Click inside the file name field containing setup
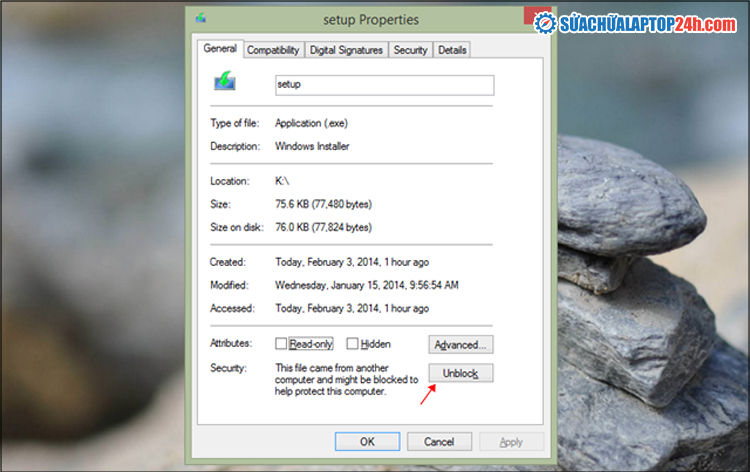The height and width of the screenshot is (472, 750). point(384,85)
